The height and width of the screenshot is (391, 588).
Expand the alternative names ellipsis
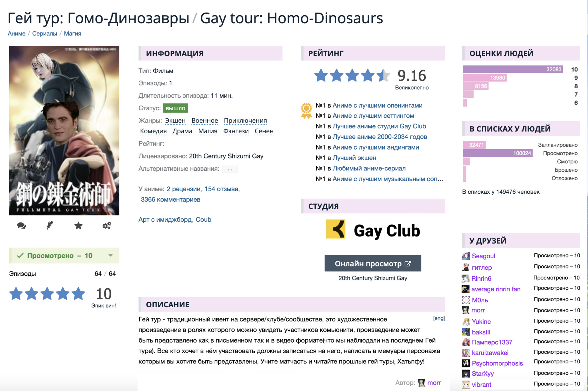(230, 169)
